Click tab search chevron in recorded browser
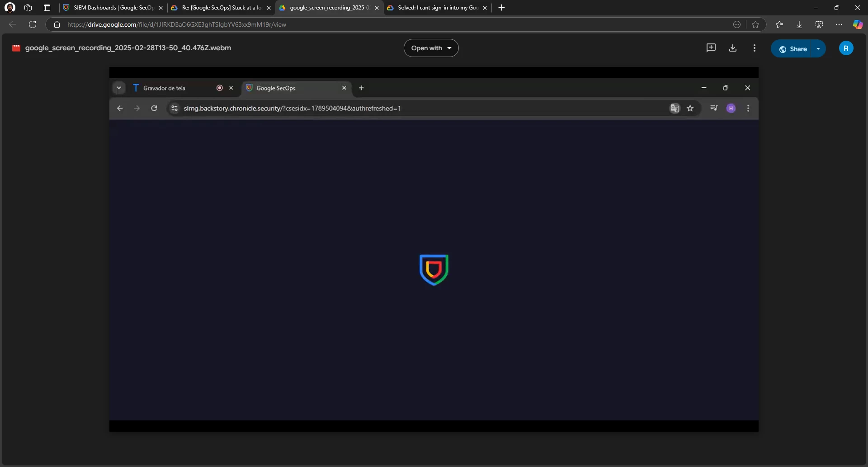The height and width of the screenshot is (467, 868). coord(119,88)
